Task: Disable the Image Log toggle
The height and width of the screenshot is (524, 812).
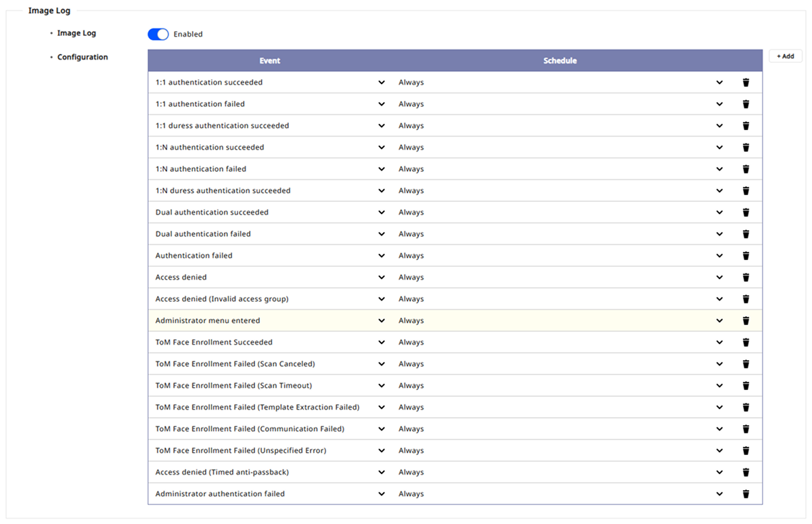Action: point(158,34)
